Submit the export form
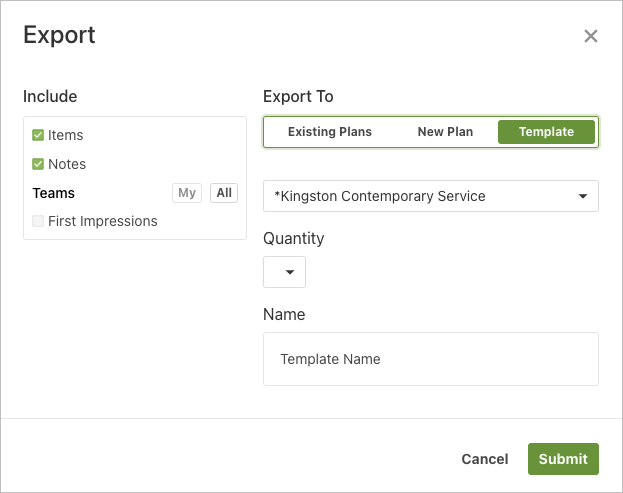Viewport: 623px width, 493px height. click(563, 459)
